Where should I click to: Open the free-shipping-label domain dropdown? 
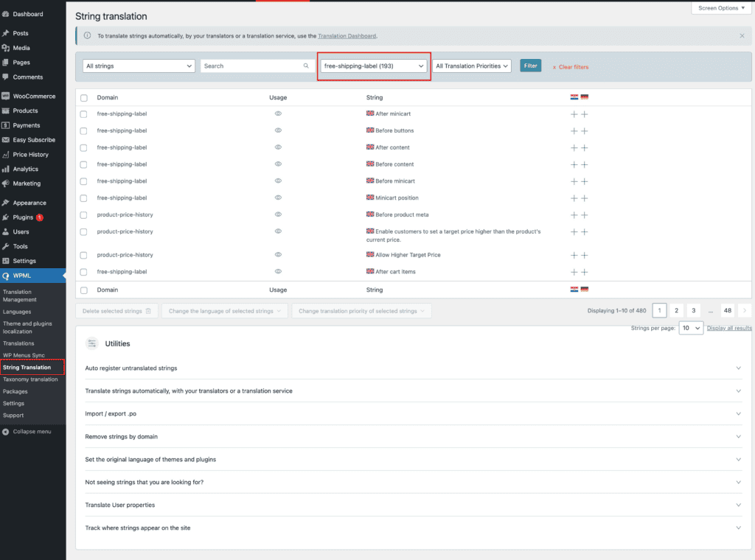(374, 66)
